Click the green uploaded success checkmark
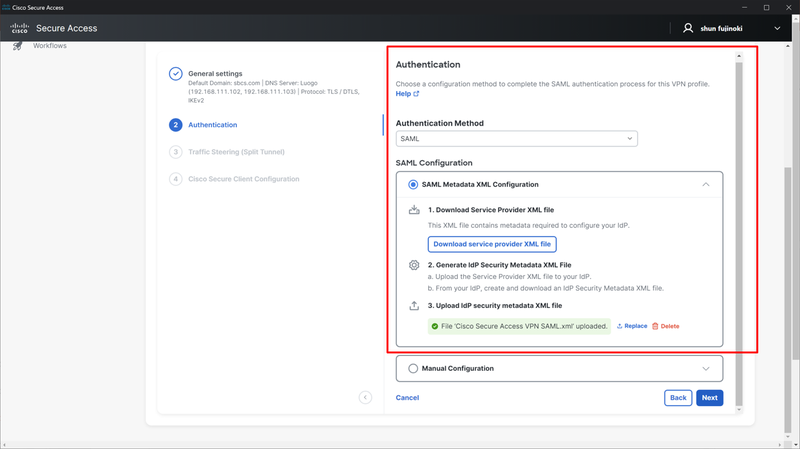Viewport: 800px width, 449px height. coord(435,327)
